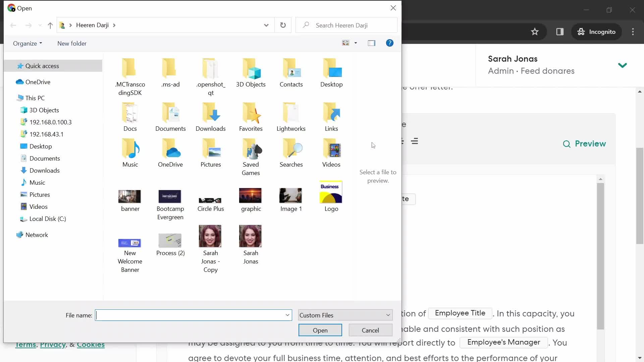The height and width of the screenshot is (362, 644).
Task: Click the This PC sidebar item
Action: pyautogui.click(x=35, y=98)
